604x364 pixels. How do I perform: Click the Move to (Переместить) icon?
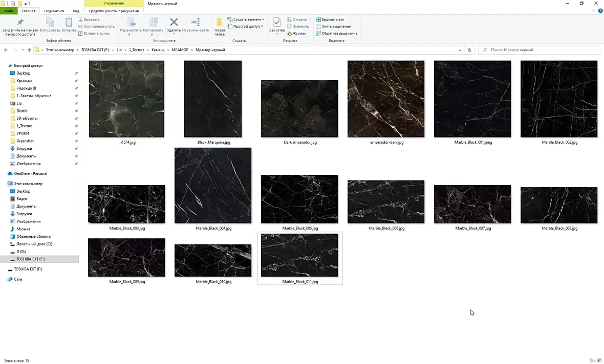[131, 22]
